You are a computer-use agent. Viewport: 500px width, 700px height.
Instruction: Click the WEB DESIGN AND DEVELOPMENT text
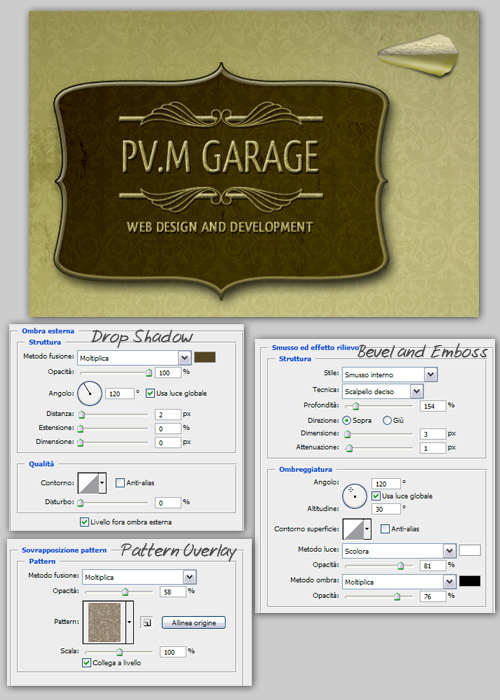[x=220, y=227]
